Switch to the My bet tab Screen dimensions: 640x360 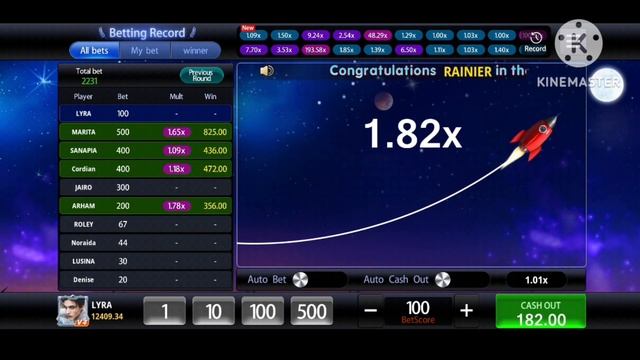click(144, 51)
